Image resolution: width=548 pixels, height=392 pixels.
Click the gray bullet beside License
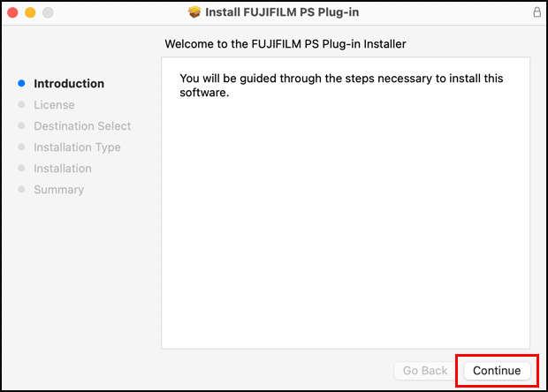tap(21, 105)
